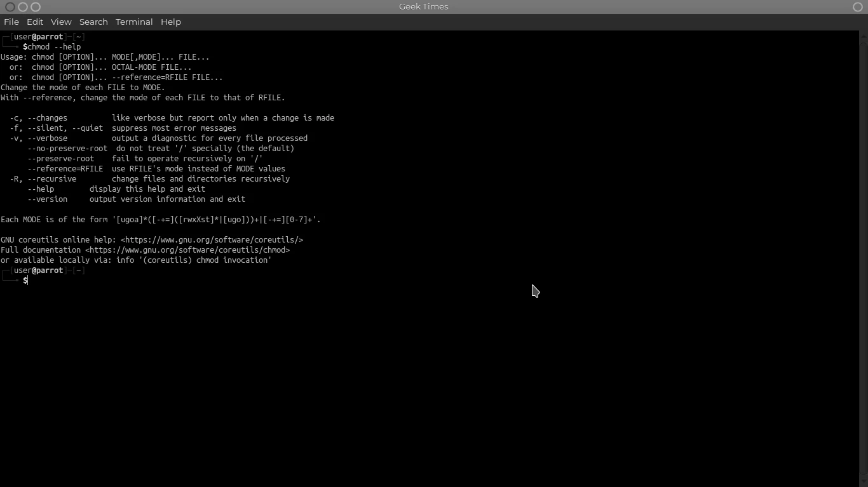Open the Help menu
The width and height of the screenshot is (868, 487).
pos(171,22)
